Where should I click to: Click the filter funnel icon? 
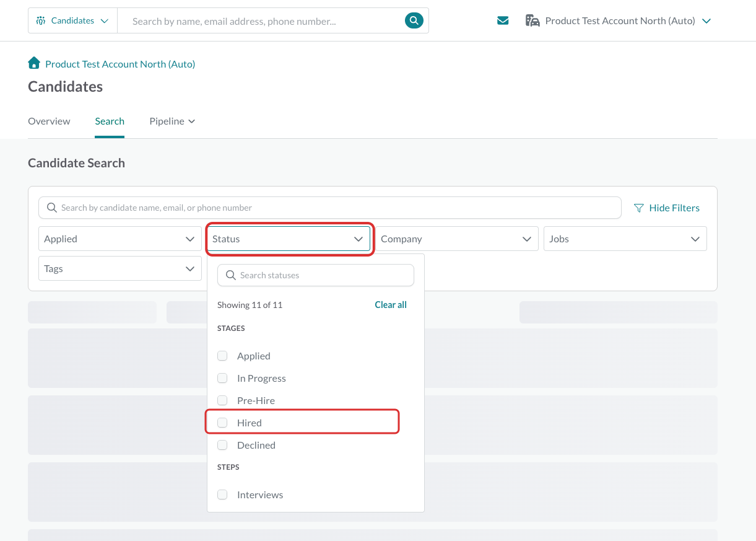coord(639,208)
